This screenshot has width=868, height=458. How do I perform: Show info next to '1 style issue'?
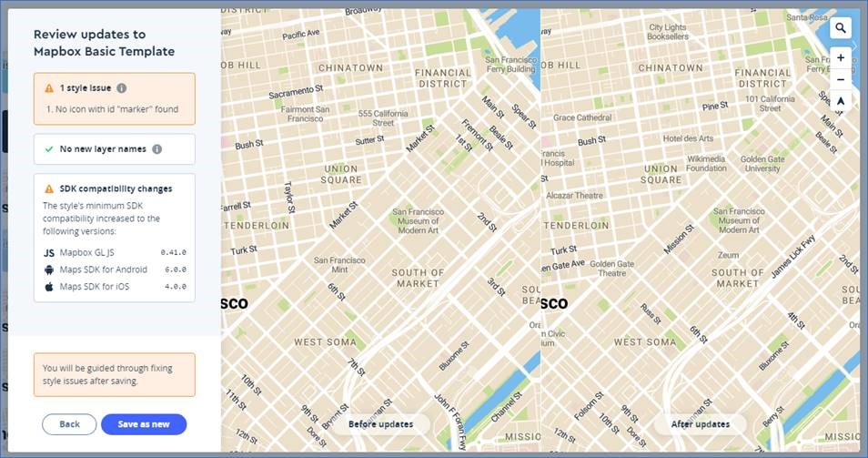122,88
